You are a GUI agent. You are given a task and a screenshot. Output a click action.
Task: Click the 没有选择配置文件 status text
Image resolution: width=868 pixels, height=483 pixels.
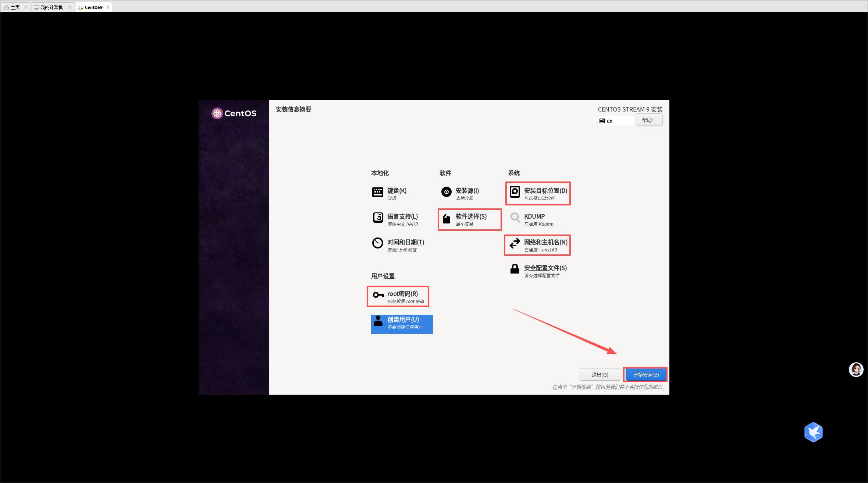542,276
